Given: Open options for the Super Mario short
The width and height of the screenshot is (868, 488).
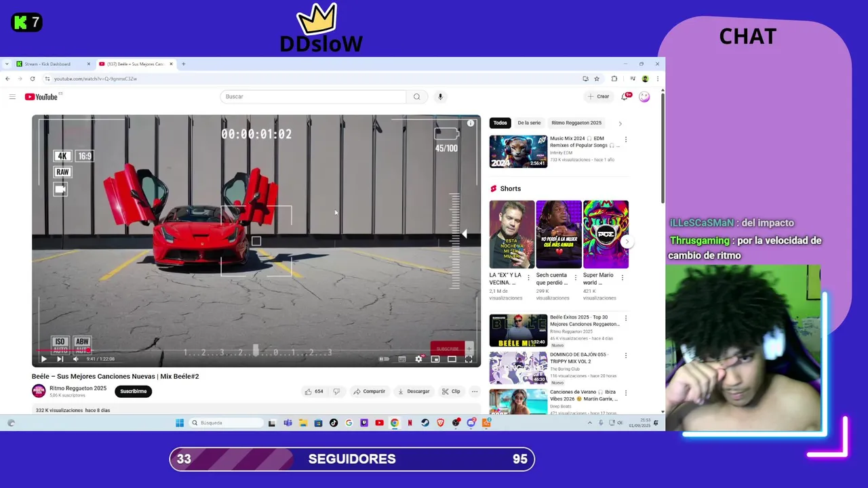Looking at the screenshot, I should [623, 277].
